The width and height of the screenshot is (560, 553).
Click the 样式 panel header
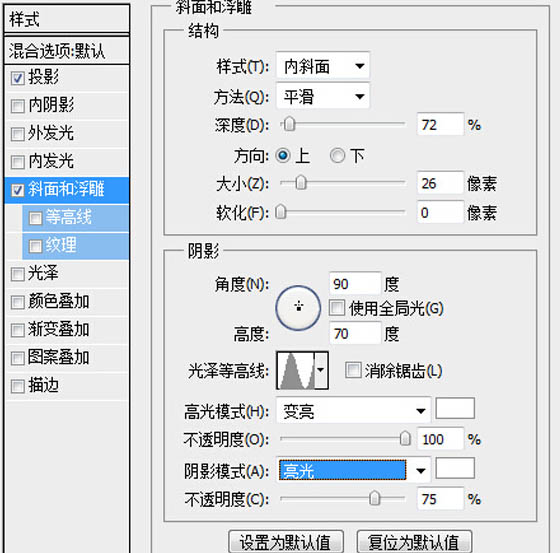coord(67,19)
